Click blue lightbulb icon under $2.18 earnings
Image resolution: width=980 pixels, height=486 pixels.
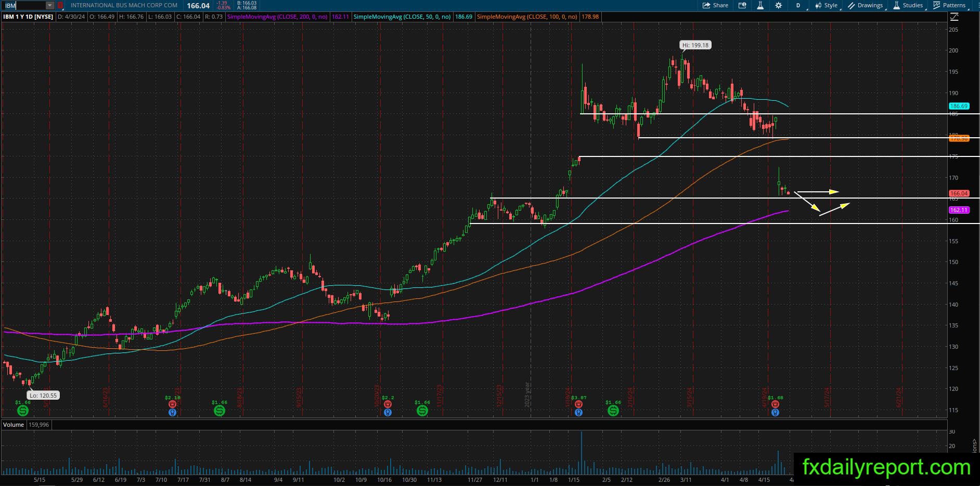click(172, 413)
